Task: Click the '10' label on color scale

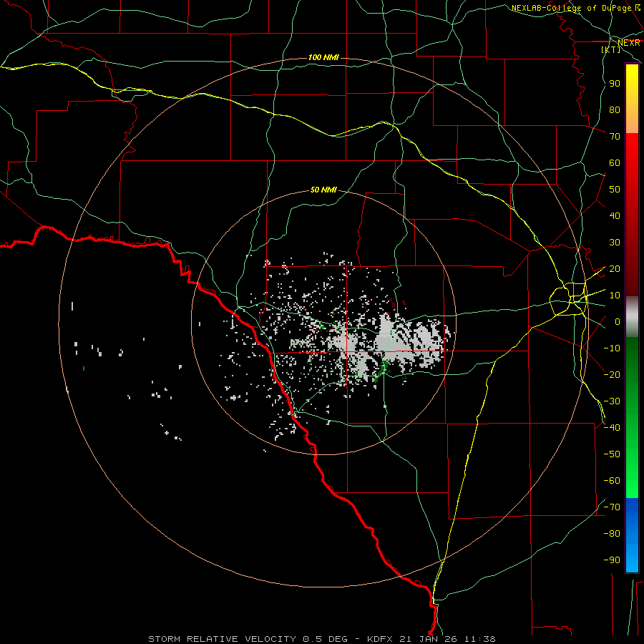Action: coord(615,296)
